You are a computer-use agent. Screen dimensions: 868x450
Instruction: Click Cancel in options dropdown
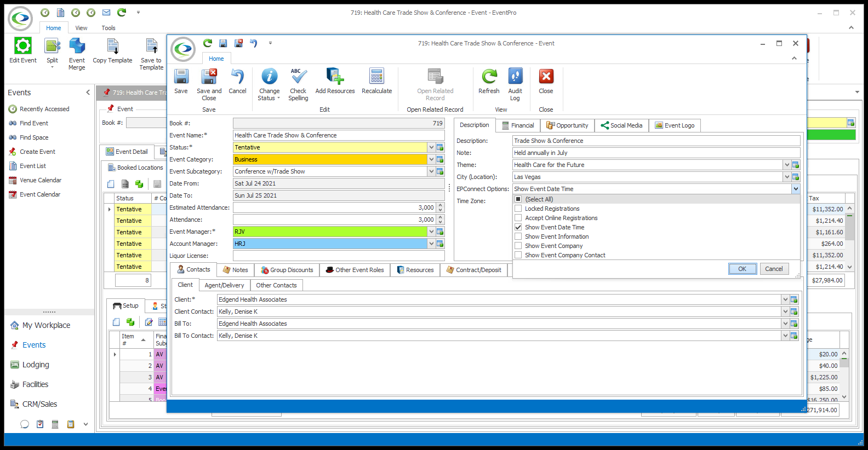[774, 269]
